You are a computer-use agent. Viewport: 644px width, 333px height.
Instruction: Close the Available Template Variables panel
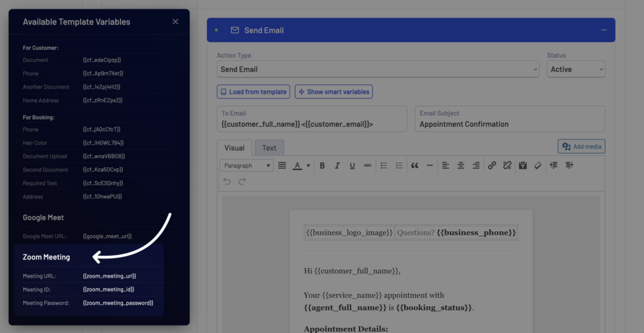175,21
